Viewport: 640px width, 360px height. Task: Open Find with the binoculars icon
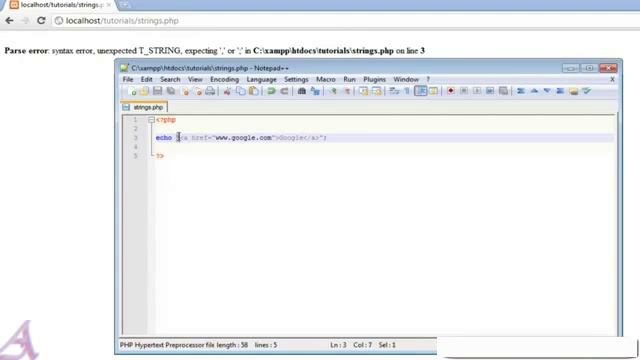pyautogui.click(x=302, y=91)
